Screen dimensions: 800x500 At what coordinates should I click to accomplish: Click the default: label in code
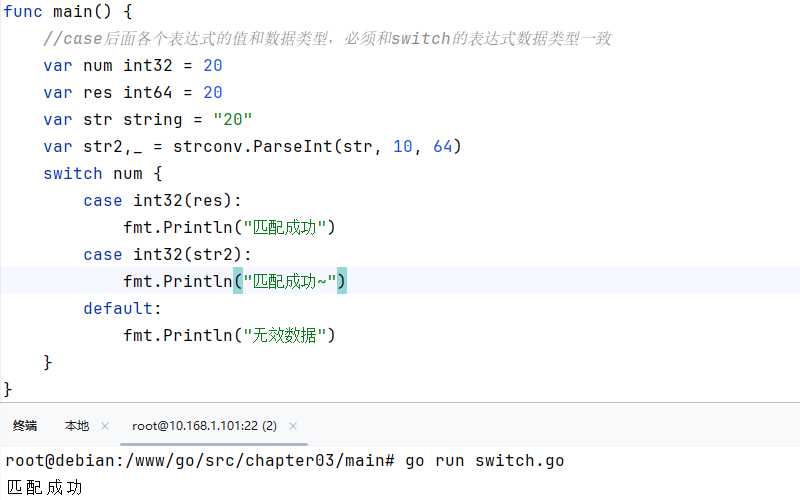(x=122, y=309)
